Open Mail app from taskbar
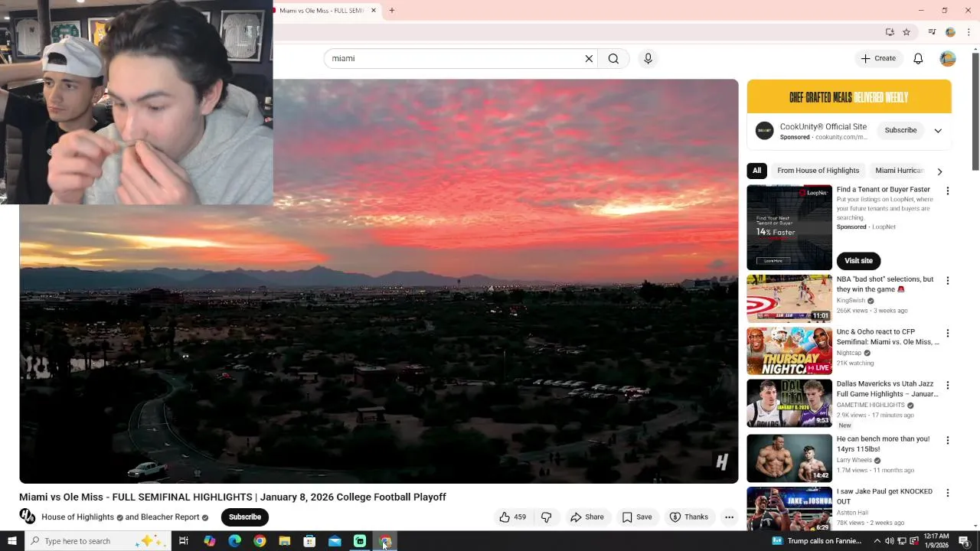The height and width of the screenshot is (551, 980). coord(335,541)
